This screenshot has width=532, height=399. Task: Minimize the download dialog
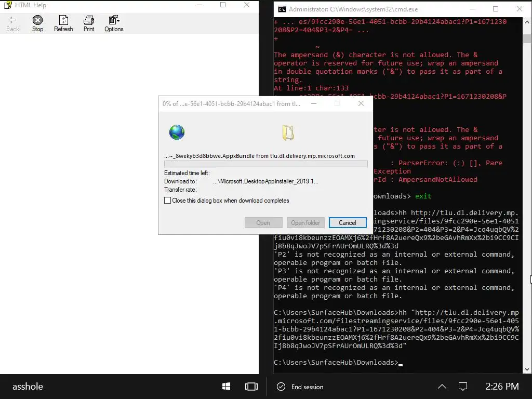point(314,103)
